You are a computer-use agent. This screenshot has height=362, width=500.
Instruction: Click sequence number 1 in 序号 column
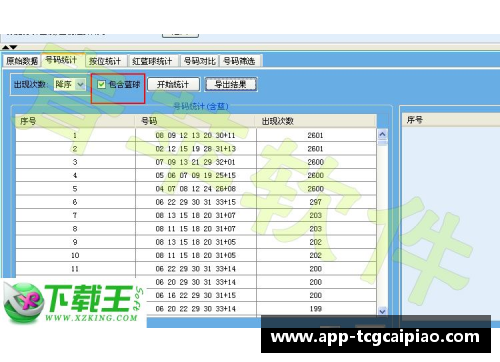pos(75,135)
